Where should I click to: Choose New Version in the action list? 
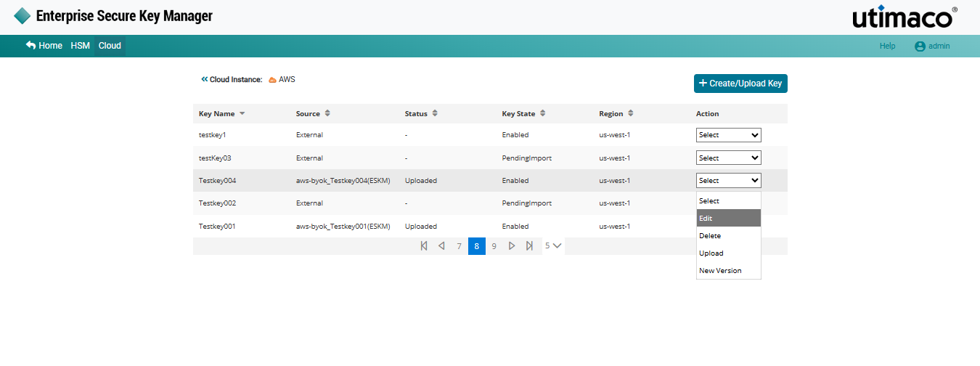point(729,270)
